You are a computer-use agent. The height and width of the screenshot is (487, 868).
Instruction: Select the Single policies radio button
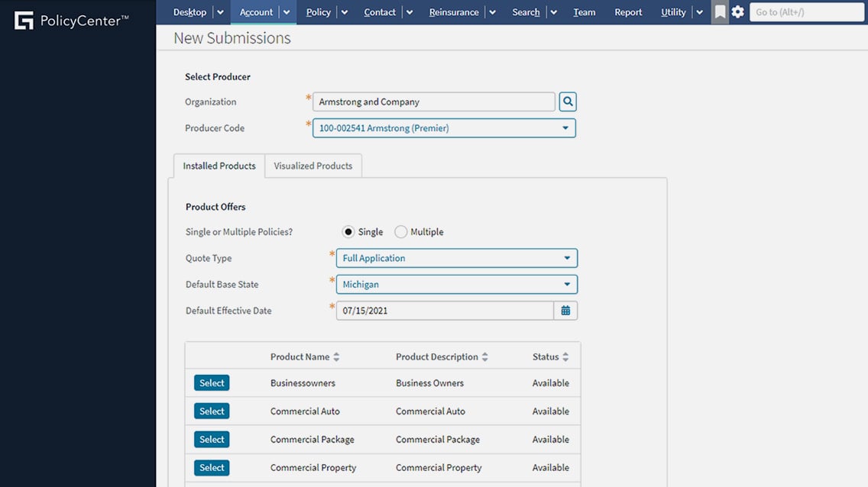[348, 231]
